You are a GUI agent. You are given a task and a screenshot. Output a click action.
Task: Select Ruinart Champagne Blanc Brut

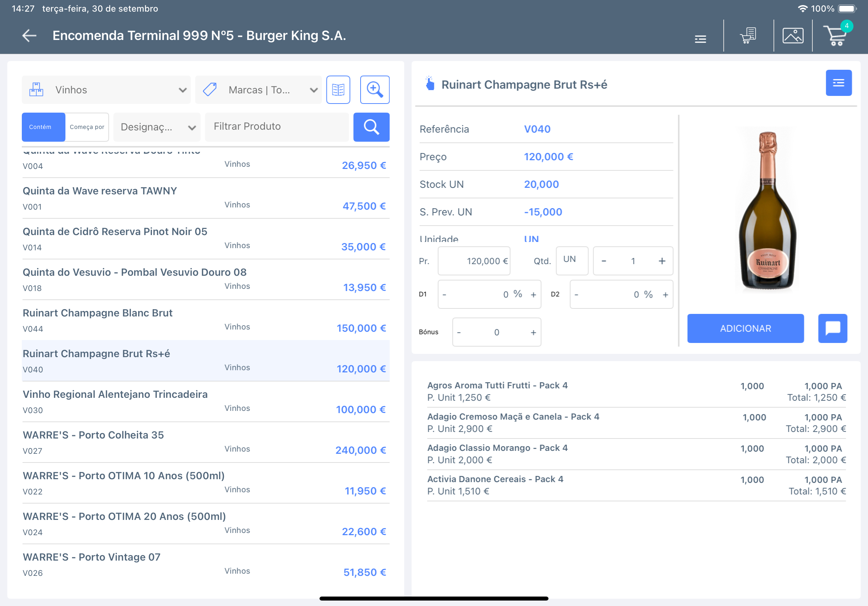pos(206,320)
